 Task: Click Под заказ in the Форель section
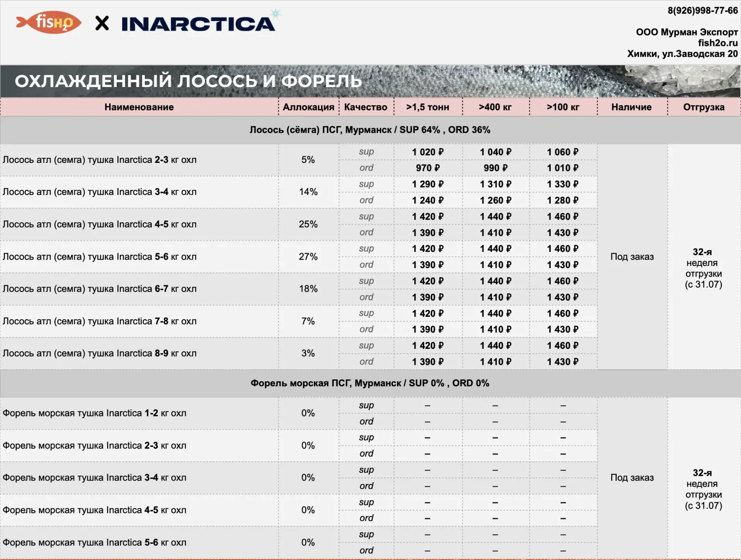pos(632,478)
